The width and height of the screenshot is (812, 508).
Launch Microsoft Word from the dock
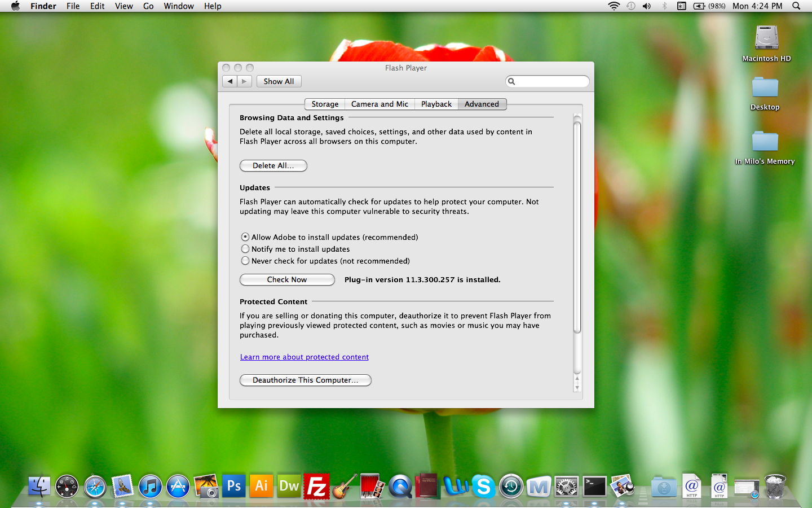point(456,486)
